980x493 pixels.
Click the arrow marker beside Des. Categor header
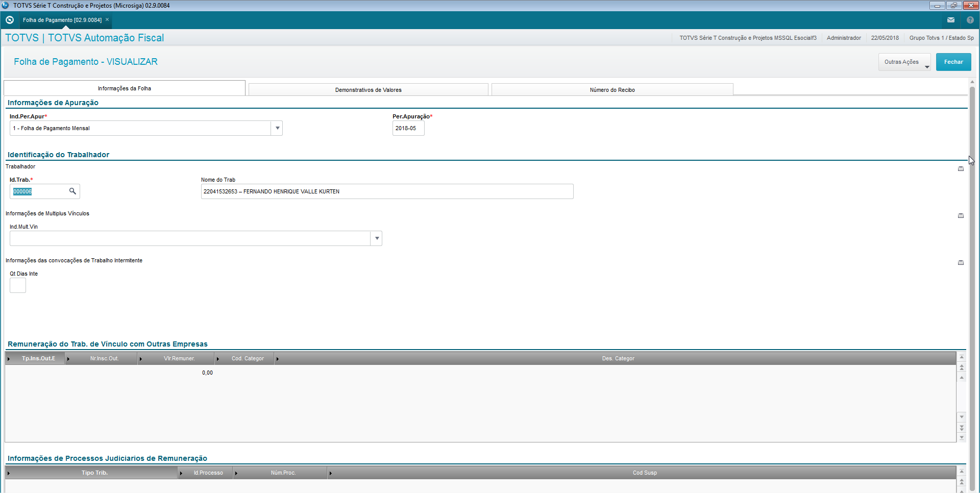[x=278, y=359]
